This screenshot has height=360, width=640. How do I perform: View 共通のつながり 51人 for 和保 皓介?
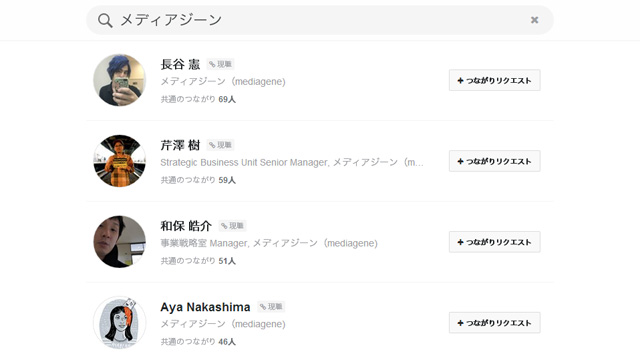pyautogui.click(x=198, y=261)
